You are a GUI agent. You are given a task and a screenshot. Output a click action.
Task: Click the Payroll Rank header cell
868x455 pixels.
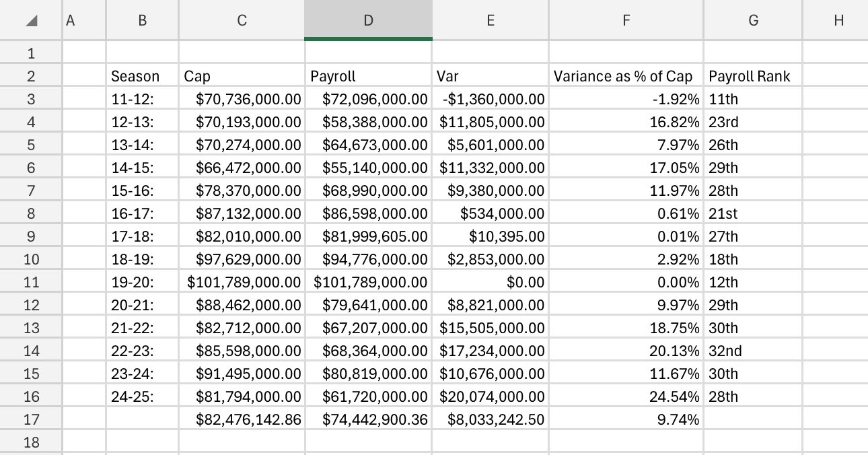click(753, 76)
